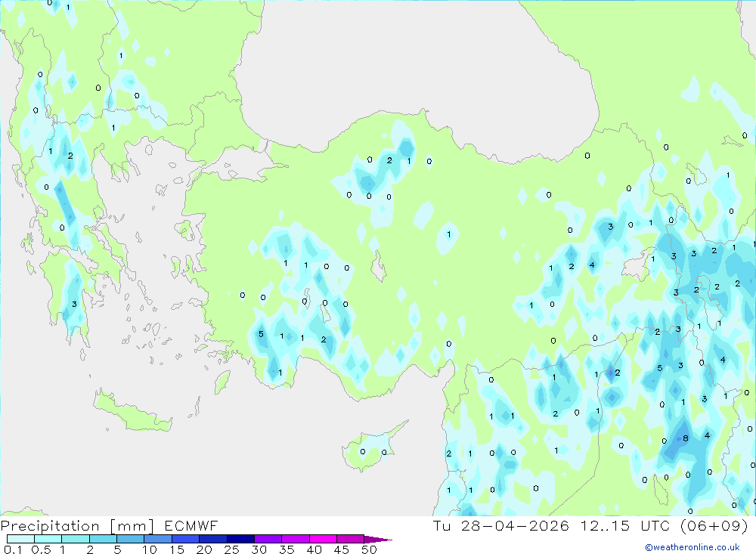Screen dimensions: 756x554
Task: Click the 1–2 mm legend color swatch
Action: coord(75,539)
